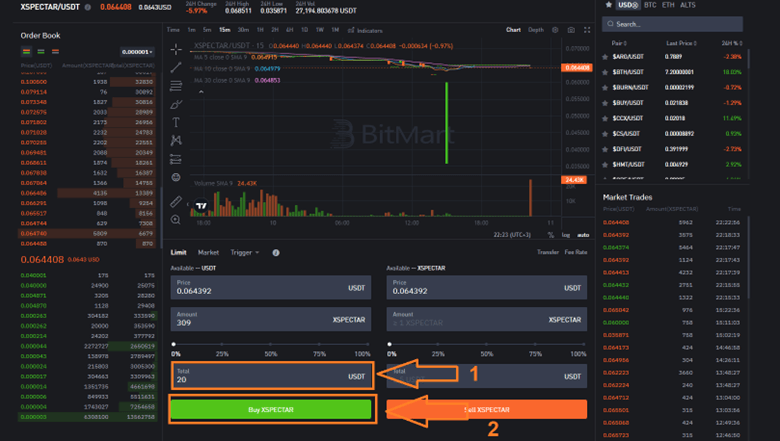Click the TradingView logo badge
This screenshot has height=441, width=780.
click(201, 205)
